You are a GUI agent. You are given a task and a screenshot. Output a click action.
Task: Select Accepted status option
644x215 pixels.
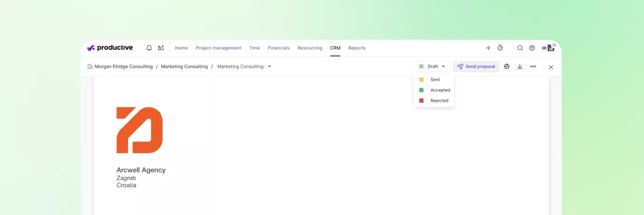pyautogui.click(x=440, y=90)
